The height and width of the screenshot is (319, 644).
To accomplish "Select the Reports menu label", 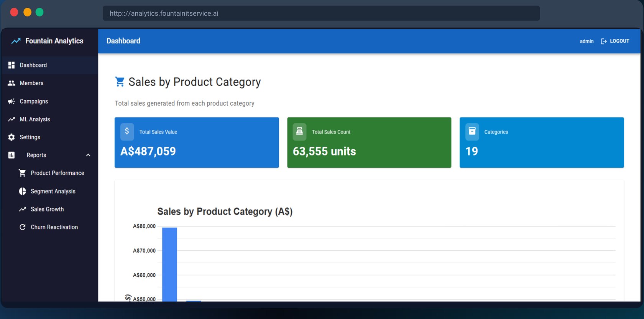I will [x=36, y=155].
